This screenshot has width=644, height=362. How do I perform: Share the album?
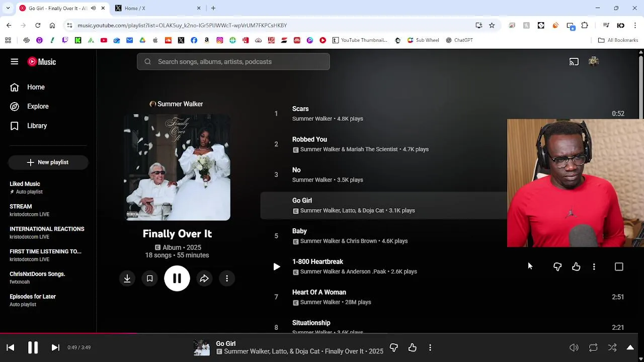click(204, 279)
